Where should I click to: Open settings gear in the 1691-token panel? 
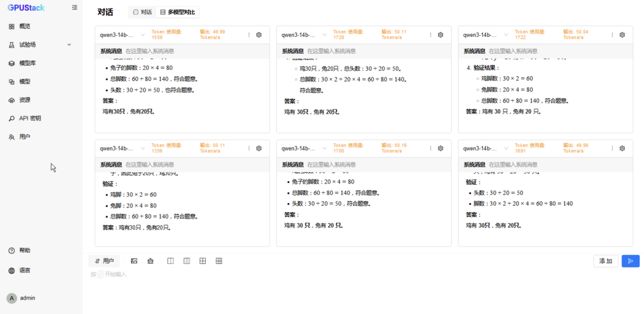point(622,148)
